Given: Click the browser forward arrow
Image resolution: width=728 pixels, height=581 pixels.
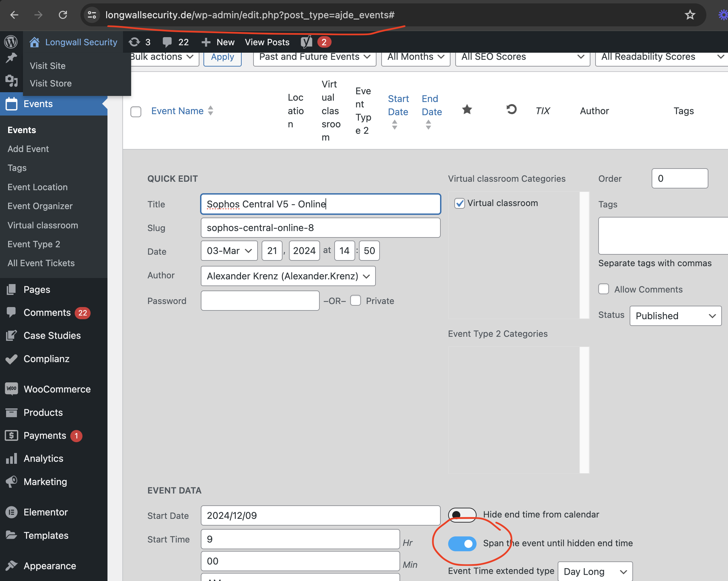Looking at the screenshot, I should [39, 15].
